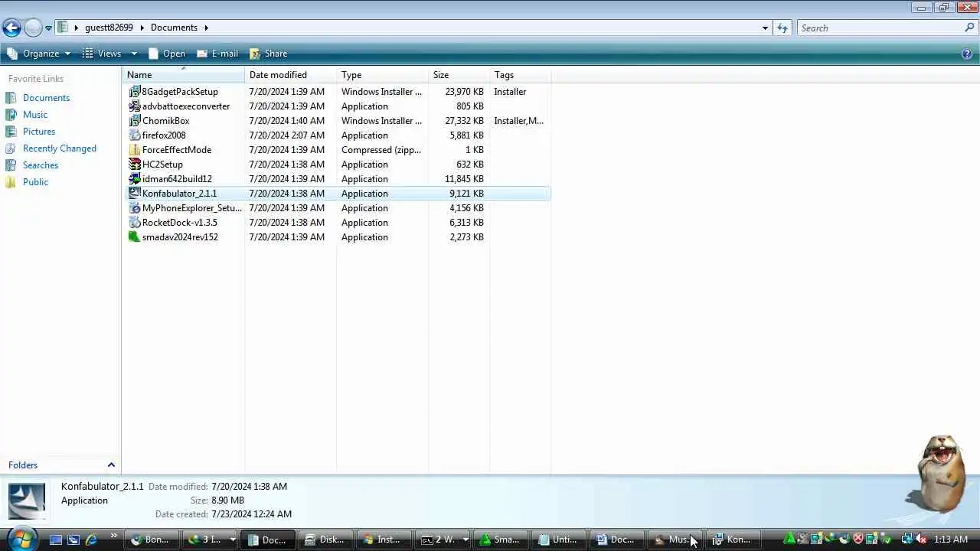Image resolution: width=980 pixels, height=551 pixels.
Task: Select the MyPhoneExplorer_Setup file icon
Action: [x=135, y=208]
